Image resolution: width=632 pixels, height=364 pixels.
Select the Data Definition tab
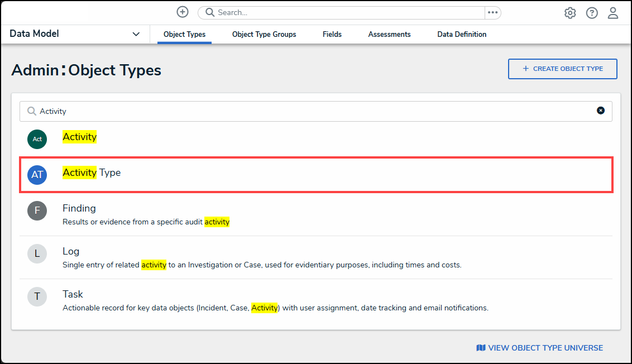(x=462, y=35)
